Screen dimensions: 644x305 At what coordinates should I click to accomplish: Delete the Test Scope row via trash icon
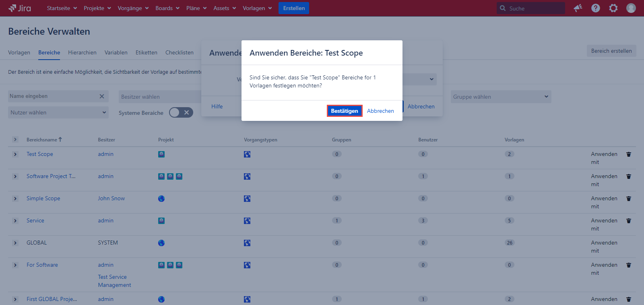pyautogui.click(x=629, y=154)
